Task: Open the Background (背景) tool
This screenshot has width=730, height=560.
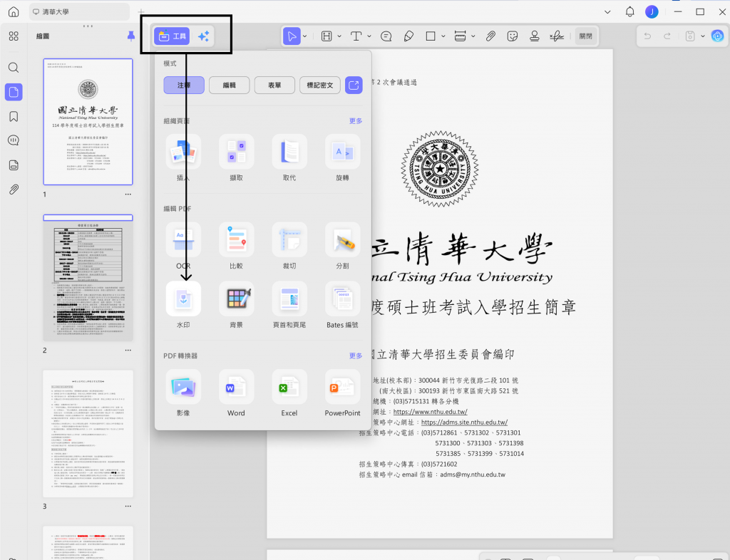Action: click(x=237, y=299)
